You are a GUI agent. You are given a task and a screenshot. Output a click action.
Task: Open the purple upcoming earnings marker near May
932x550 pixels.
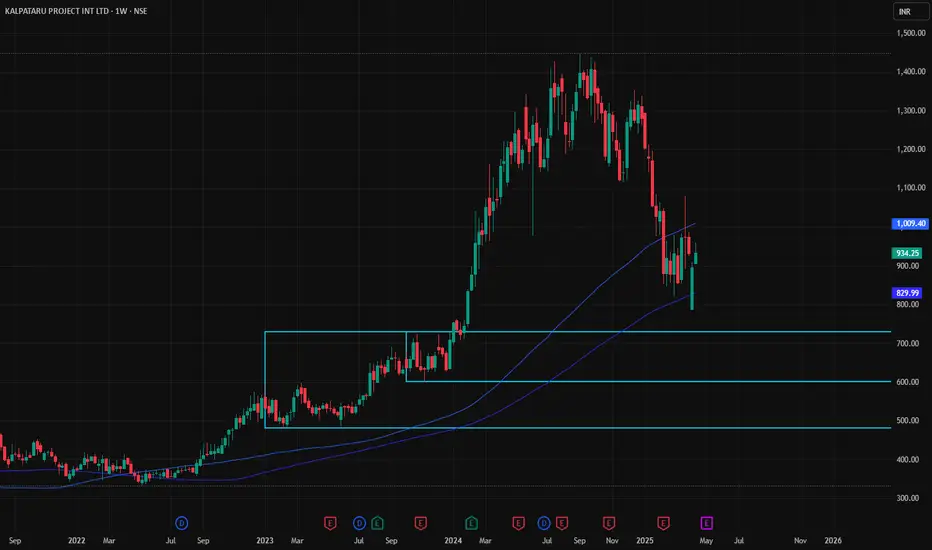click(x=706, y=523)
